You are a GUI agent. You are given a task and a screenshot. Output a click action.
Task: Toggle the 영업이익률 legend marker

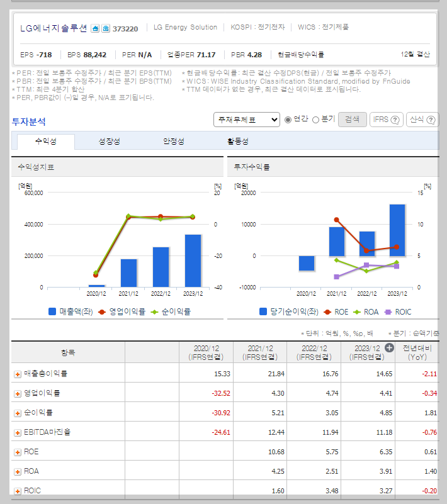tap(102, 312)
